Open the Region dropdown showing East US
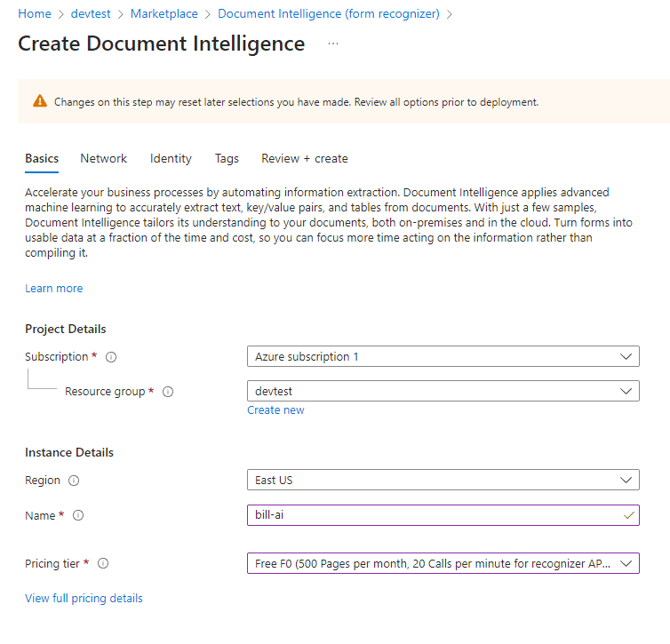 point(443,480)
